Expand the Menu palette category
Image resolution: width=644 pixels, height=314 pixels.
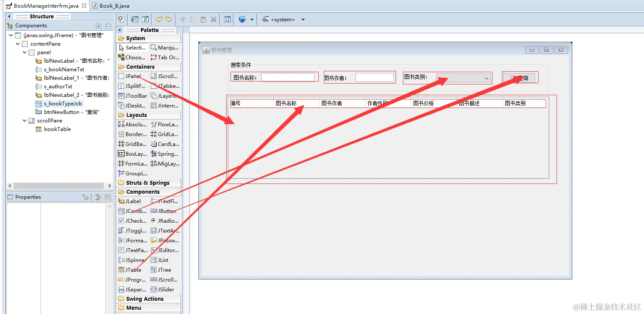(149, 308)
